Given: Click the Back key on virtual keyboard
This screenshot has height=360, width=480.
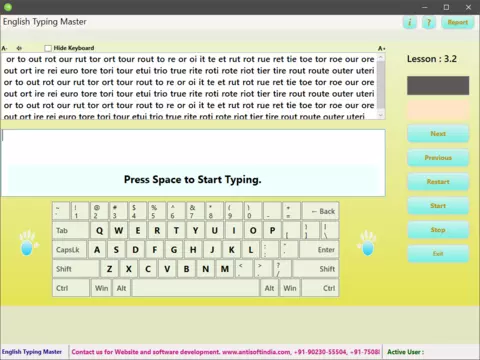Looking at the screenshot, I should (x=321, y=211).
